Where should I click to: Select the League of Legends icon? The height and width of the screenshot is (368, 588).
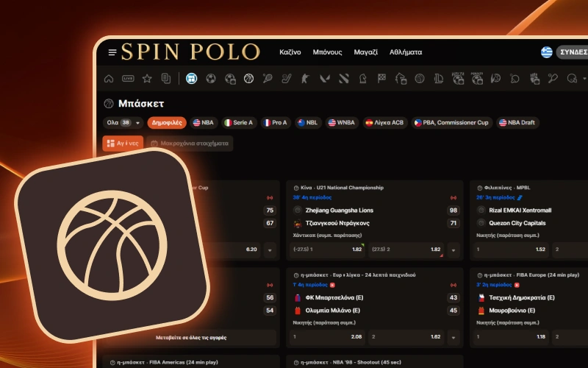[439, 79]
